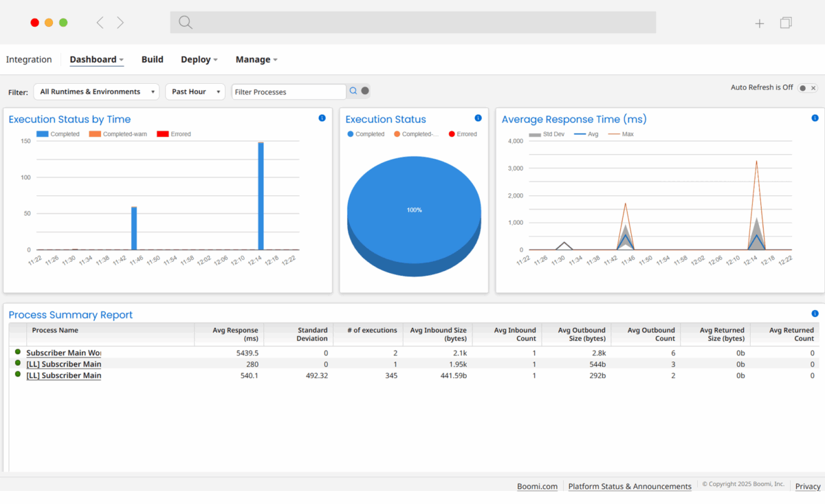Open the Subscriber Main Wo process link
The width and height of the screenshot is (825, 504).
[63, 353]
